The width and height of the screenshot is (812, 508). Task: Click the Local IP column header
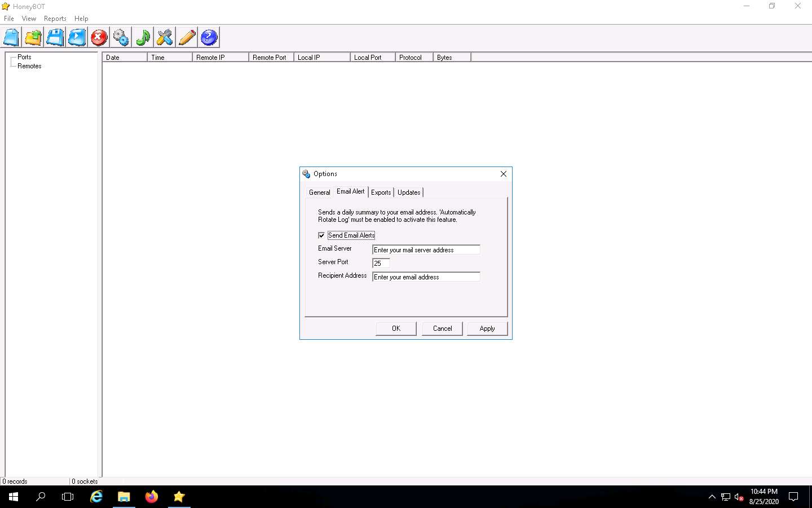tap(322, 58)
